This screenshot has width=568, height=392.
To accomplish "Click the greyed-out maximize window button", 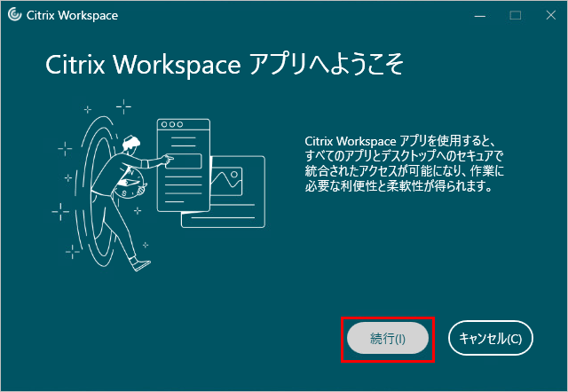I will pos(513,15).
